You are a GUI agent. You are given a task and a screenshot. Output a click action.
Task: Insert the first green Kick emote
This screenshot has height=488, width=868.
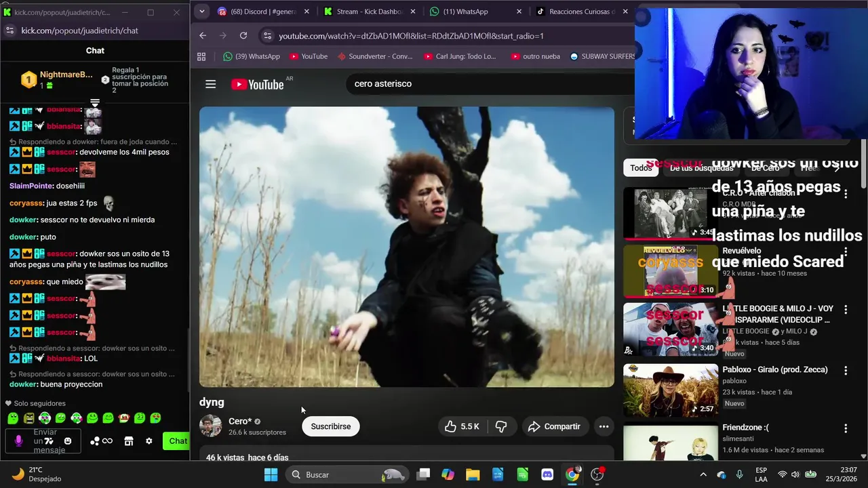pos(12,418)
